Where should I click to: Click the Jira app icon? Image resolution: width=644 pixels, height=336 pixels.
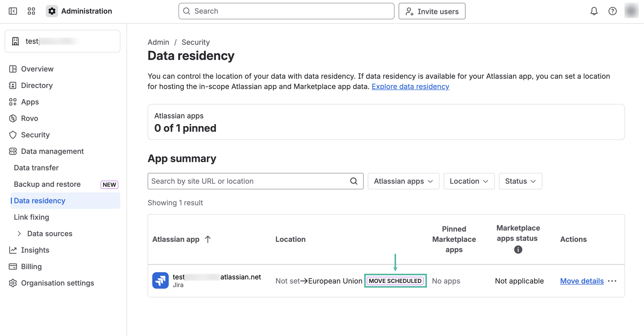(x=160, y=280)
